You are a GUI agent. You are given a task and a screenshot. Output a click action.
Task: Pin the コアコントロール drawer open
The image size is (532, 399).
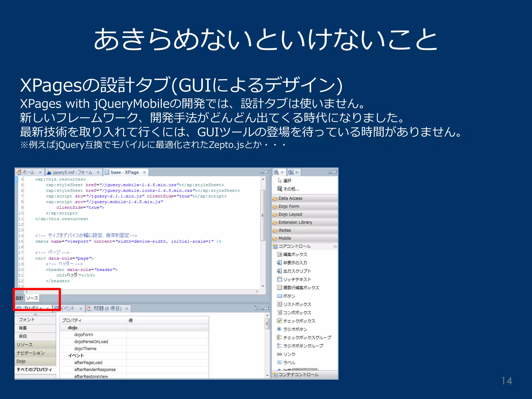coord(335,246)
